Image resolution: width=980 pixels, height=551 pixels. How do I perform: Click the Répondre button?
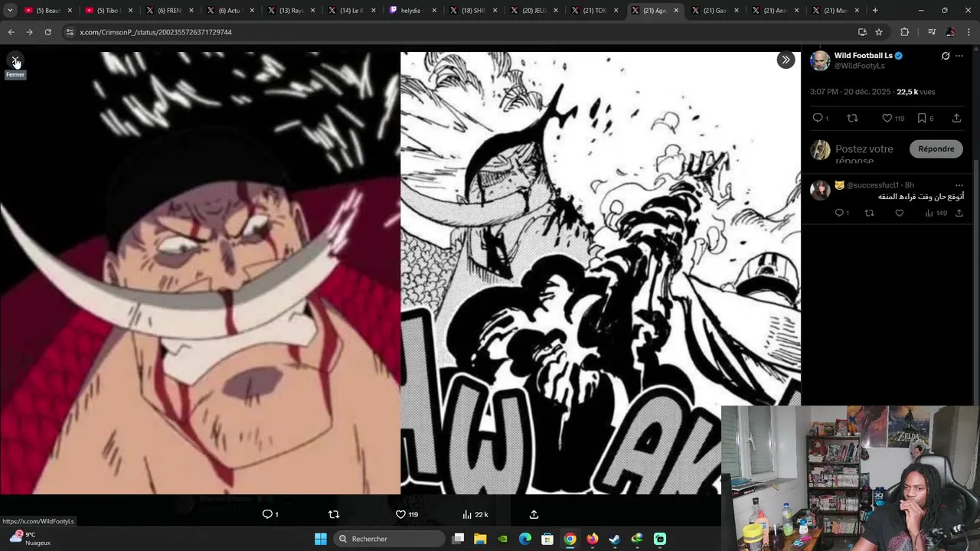click(x=936, y=148)
